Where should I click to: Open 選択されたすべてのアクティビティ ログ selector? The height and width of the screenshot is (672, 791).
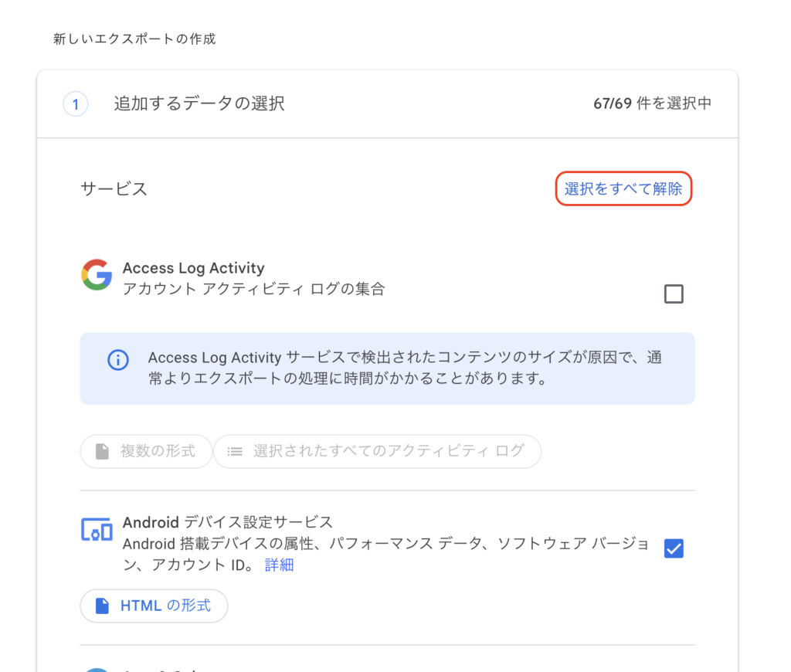377,452
